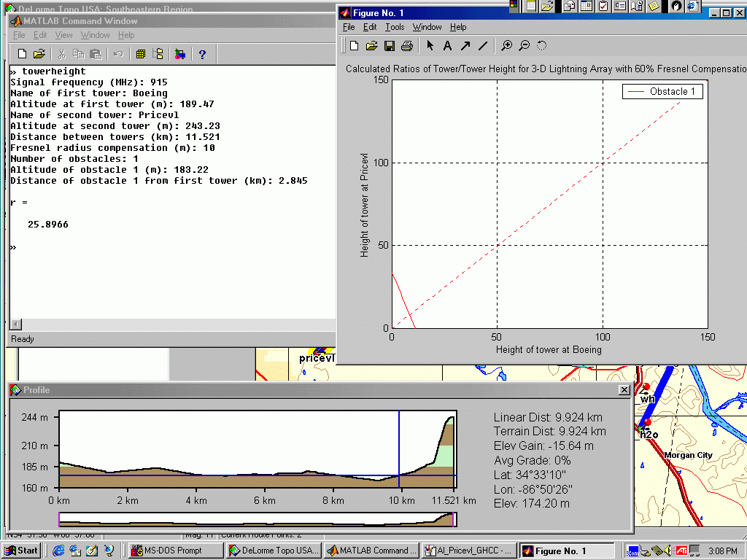The image size is (747, 560).
Task: Switch to Al_Pricevl_GHCC taskbar button
Action: 469,551
